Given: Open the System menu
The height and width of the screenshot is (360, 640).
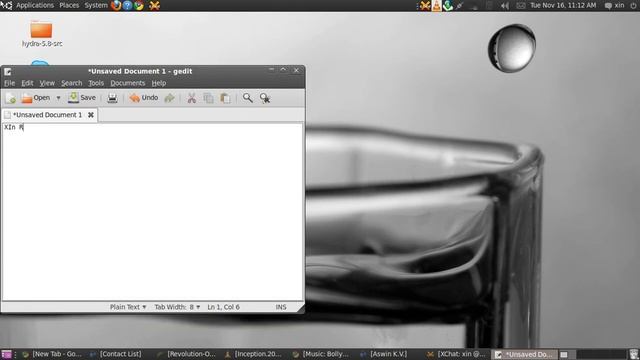Looking at the screenshot, I should coord(96,5).
